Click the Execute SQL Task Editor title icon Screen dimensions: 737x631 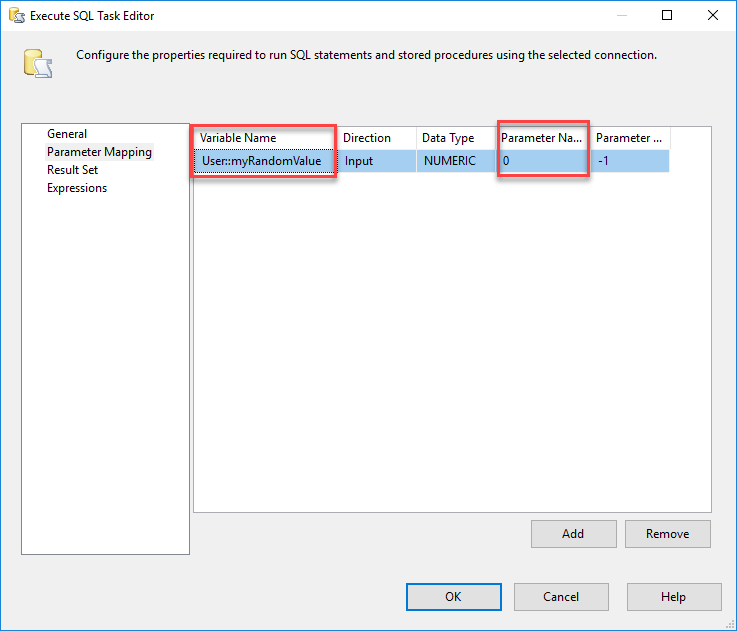16,15
